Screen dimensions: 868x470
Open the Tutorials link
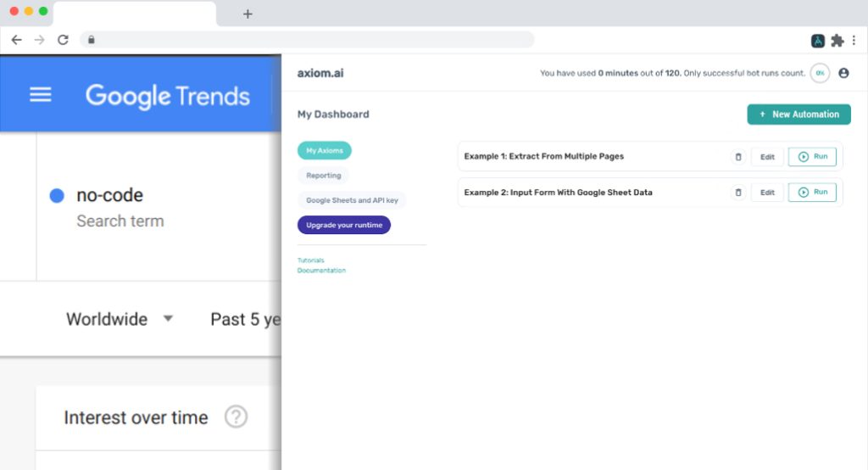pyautogui.click(x=310, y=260)
